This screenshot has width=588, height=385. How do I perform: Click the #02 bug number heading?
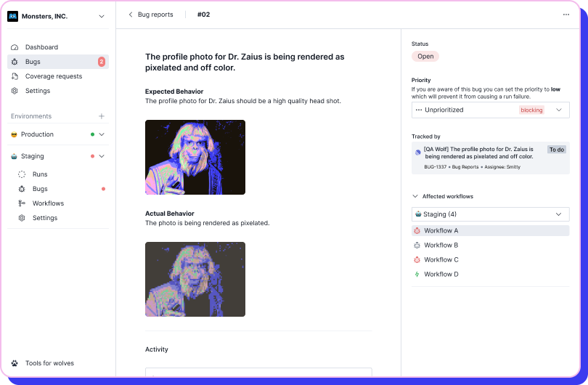point(204,15)
